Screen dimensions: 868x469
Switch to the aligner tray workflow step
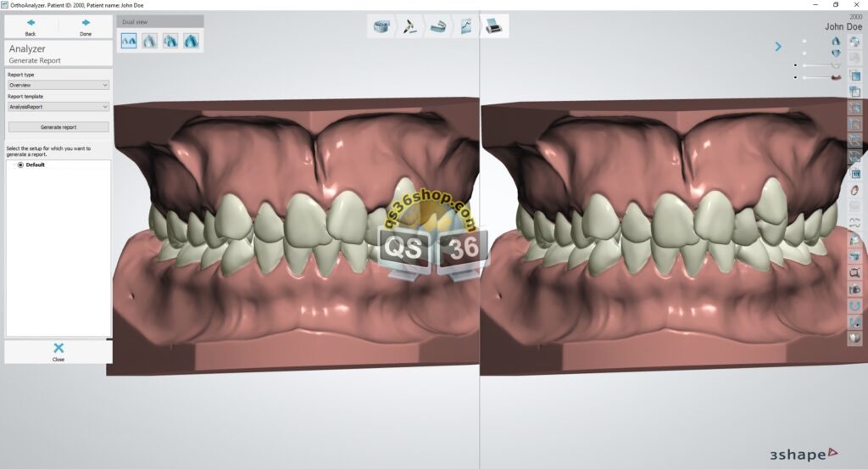coord(438,26)
